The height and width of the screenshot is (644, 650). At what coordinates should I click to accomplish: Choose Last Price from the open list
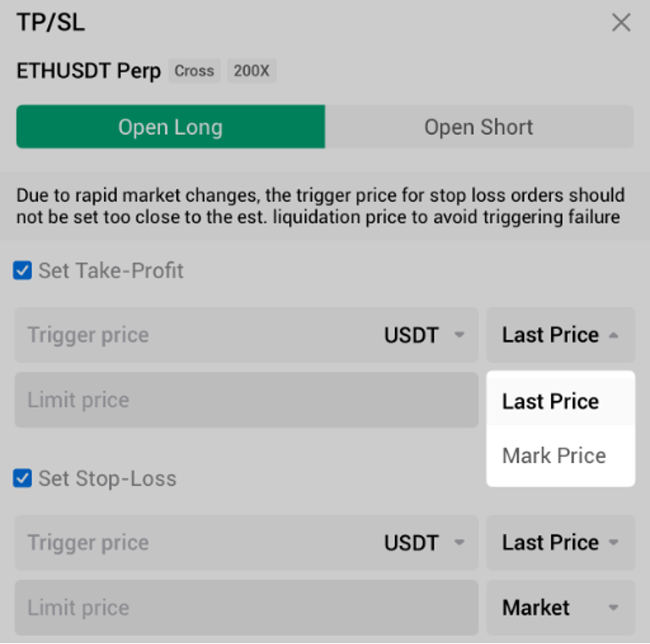551,401
